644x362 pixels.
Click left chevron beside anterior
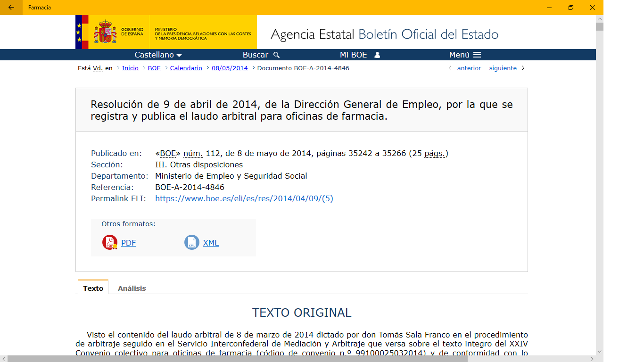[450, 68]
